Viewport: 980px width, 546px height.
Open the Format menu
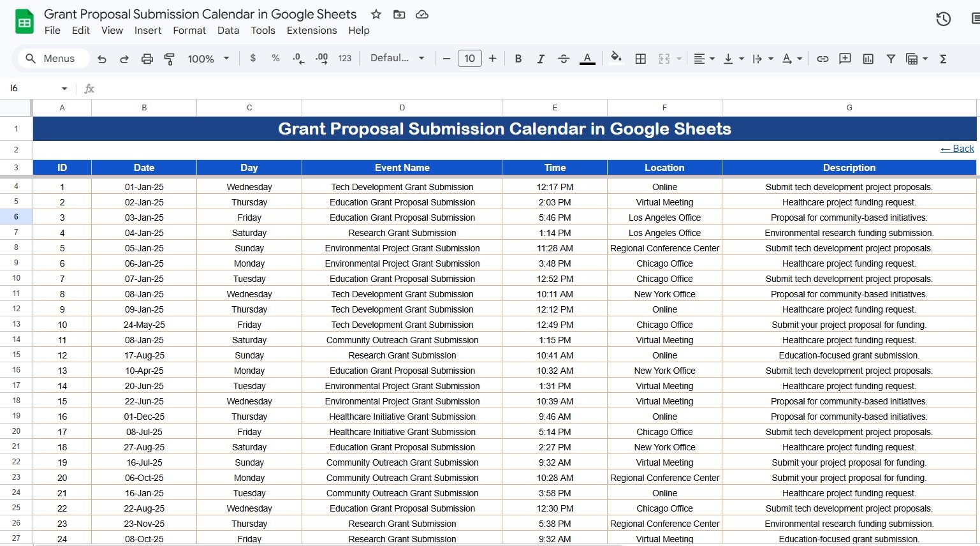(189, 30)
